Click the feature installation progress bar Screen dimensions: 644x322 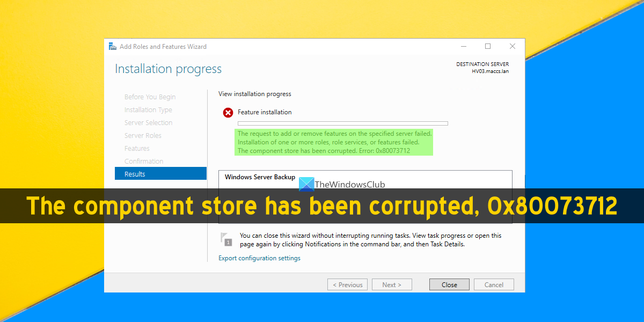point(342,123)
